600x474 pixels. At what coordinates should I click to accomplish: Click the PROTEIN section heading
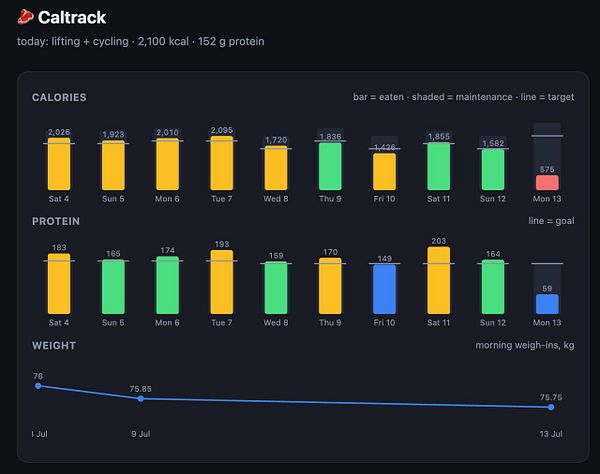tap(56, 221)
